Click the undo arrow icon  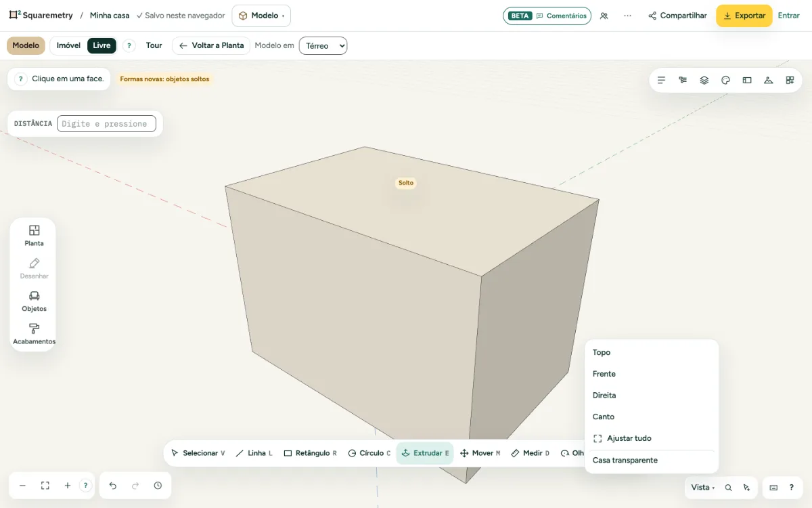click(x=113, y=486)
